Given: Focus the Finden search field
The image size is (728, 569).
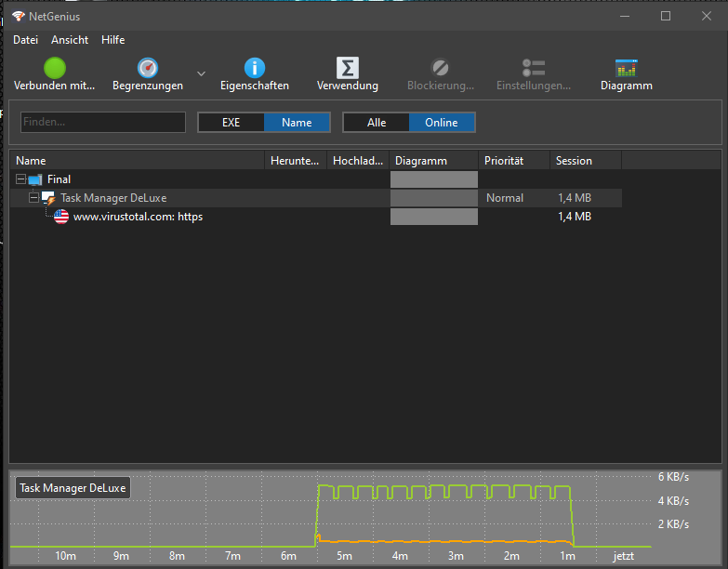Looking at the screenshot, I should point(103,122).
